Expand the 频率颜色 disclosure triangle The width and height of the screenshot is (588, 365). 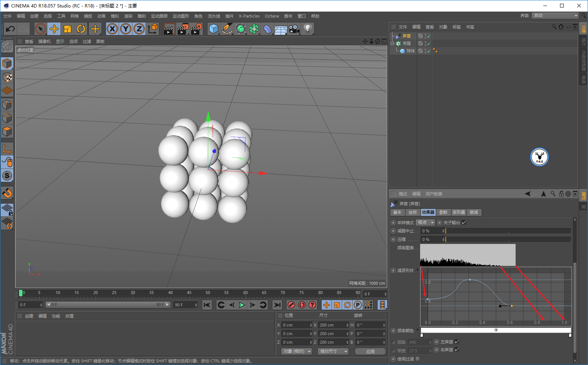pyautogui.click(x=417, y=330)
